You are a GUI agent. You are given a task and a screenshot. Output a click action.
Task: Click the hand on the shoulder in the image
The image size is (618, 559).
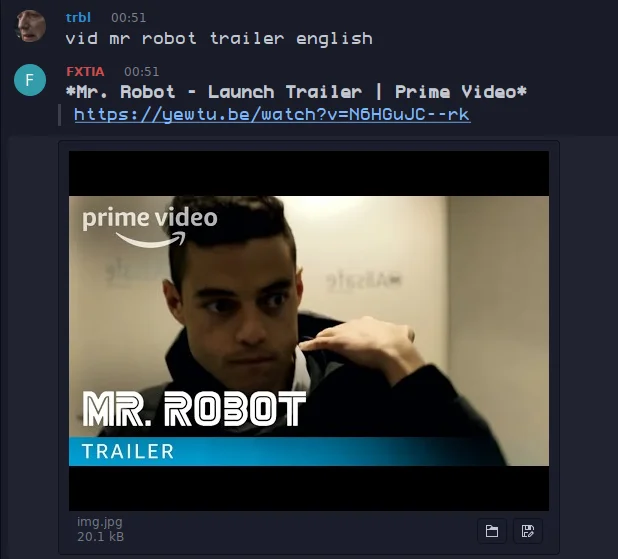361,343
